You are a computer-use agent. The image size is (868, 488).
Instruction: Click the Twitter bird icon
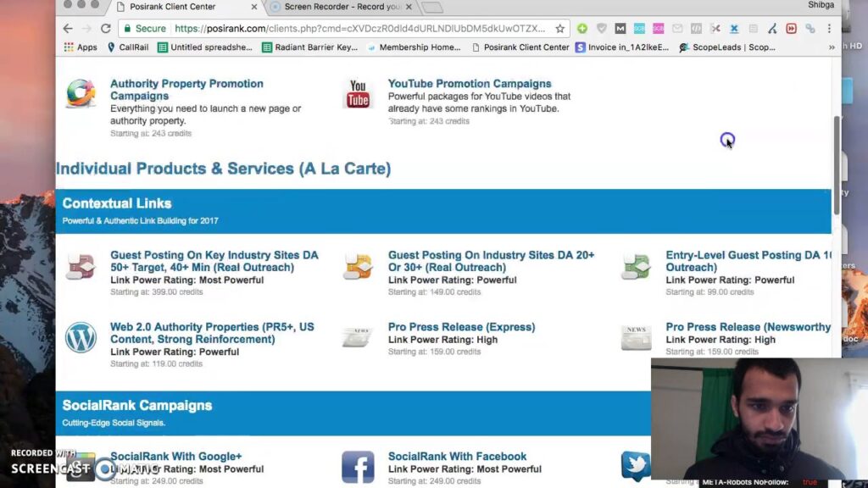coord(636,467)
